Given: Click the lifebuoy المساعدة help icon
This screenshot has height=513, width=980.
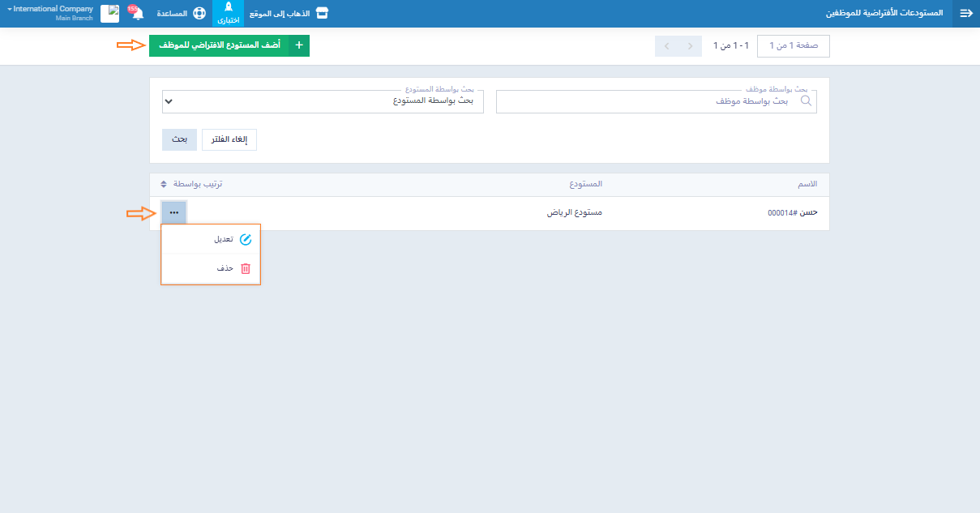Looking at the screenshot, I should 199,14.
